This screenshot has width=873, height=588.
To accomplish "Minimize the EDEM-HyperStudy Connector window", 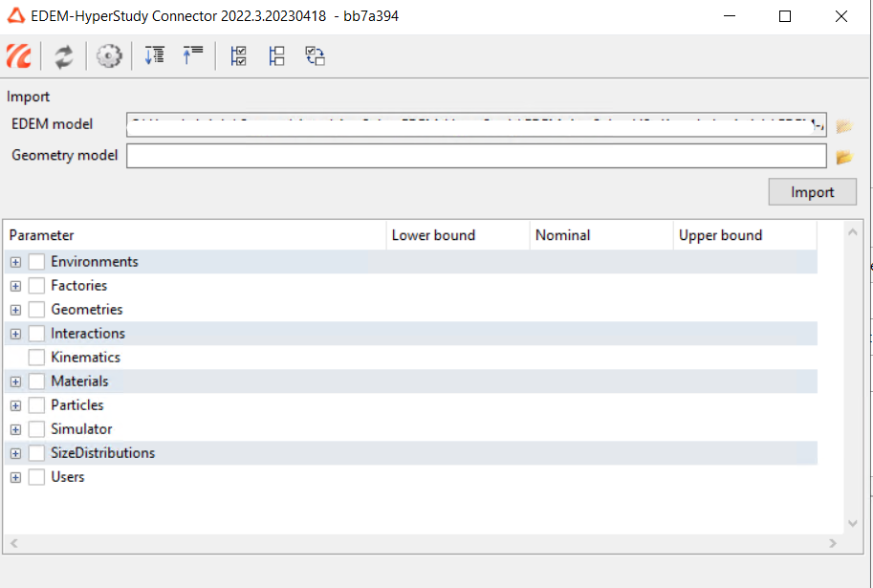I will tap(730, 16).
